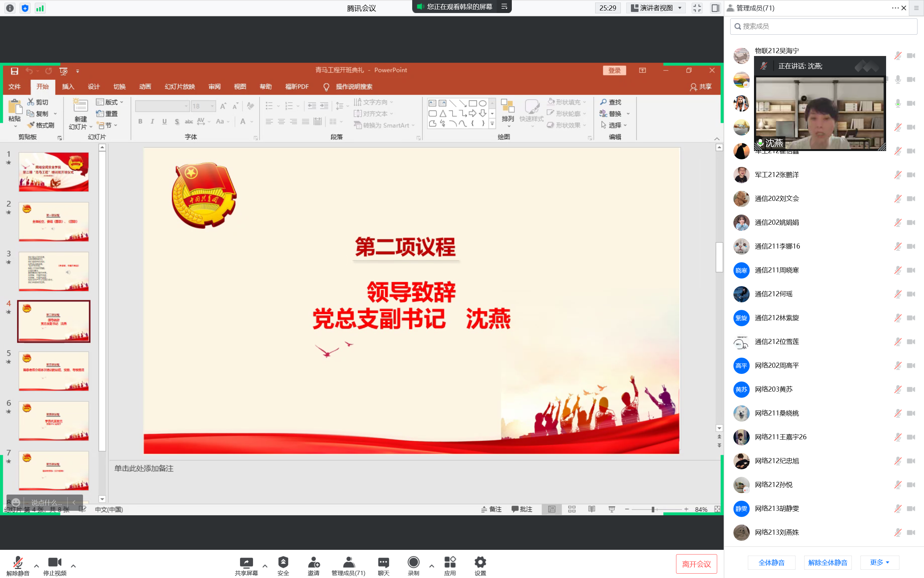Click the slide sorter view icon

click(572, 509)
